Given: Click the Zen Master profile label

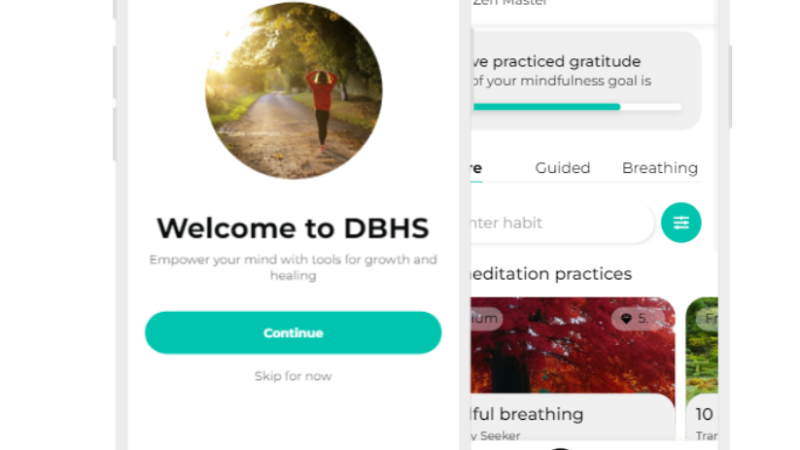Looking at the screenshot, I should coord(509,3).
